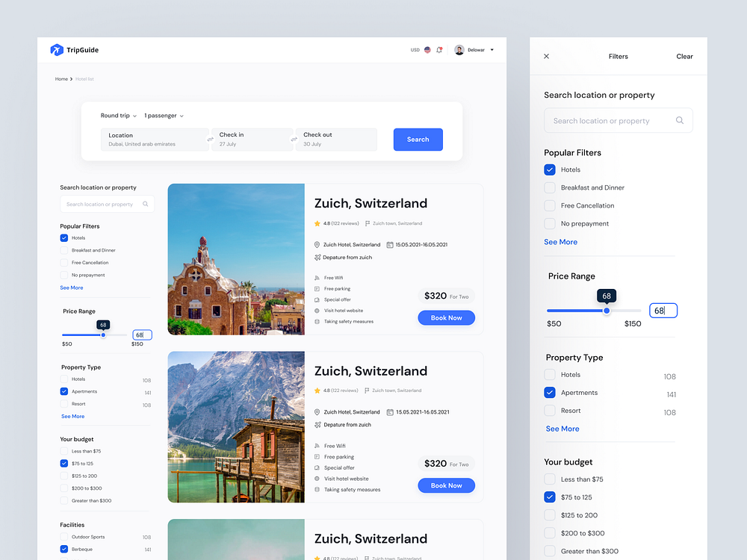Image resolution: width=747 pixels, height=560 pixels.
Task: Click the Home breadcrumb link
Action: (61, 78)
